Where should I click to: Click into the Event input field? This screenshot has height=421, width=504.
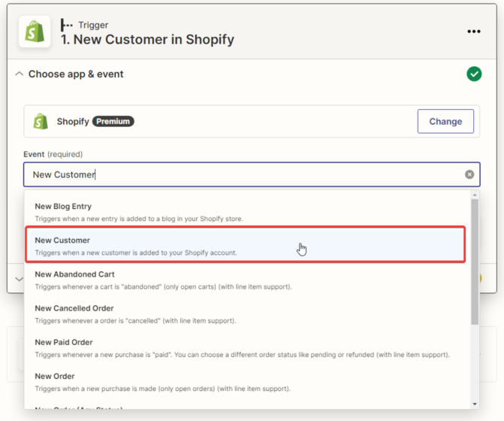tap(252, 174)
